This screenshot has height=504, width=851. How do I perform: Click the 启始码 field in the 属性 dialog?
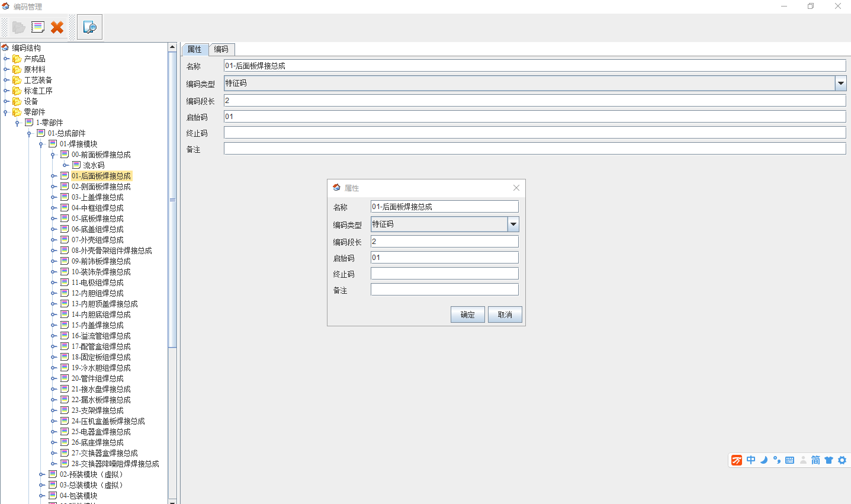[x=445, y=258]
